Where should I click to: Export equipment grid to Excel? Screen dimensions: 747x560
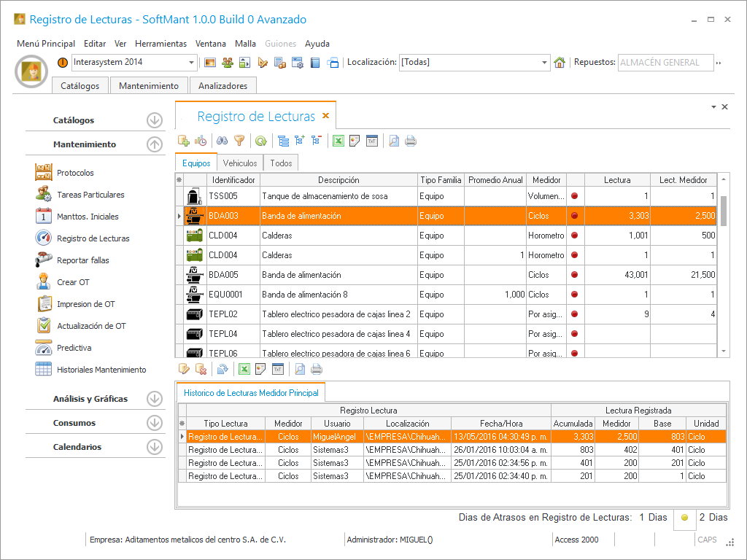point(338,141)
